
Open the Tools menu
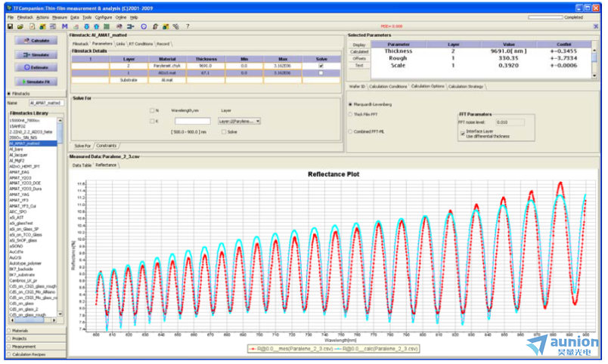click(x=87, y=17)
